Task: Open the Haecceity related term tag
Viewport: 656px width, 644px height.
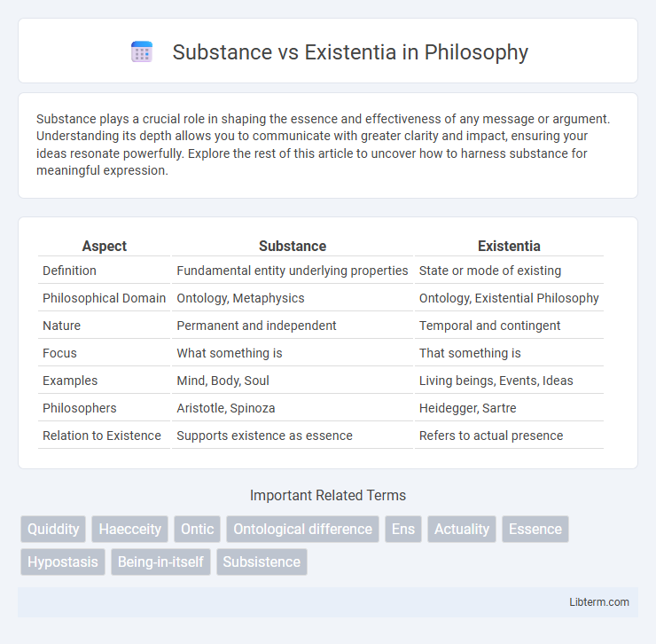Action: point(129,529)
